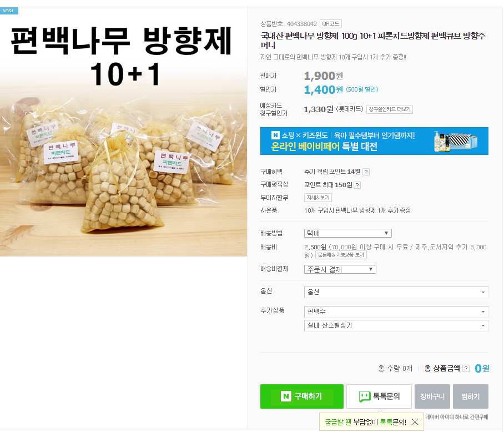
Task: Click the help icon next to 포인트 최대 150원
Action: 357,185
